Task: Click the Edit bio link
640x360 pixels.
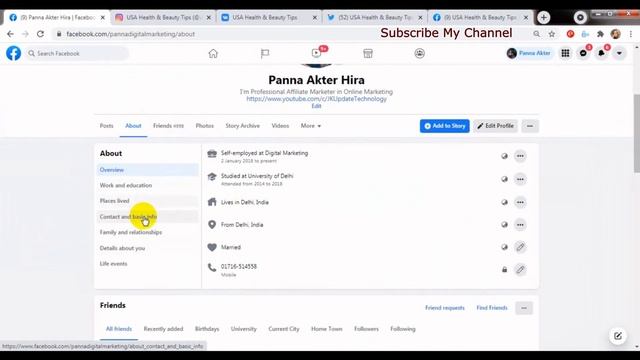Action: [x=316, y=106]
